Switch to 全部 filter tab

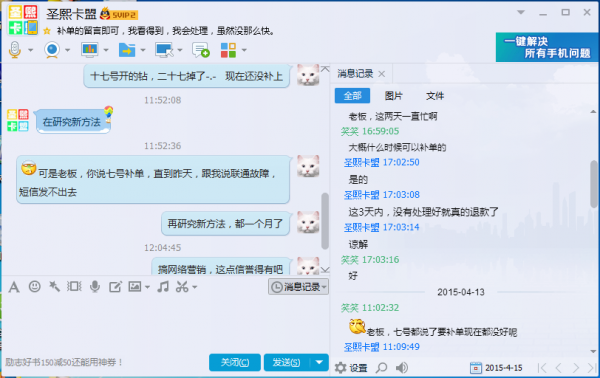coord(352,96)
